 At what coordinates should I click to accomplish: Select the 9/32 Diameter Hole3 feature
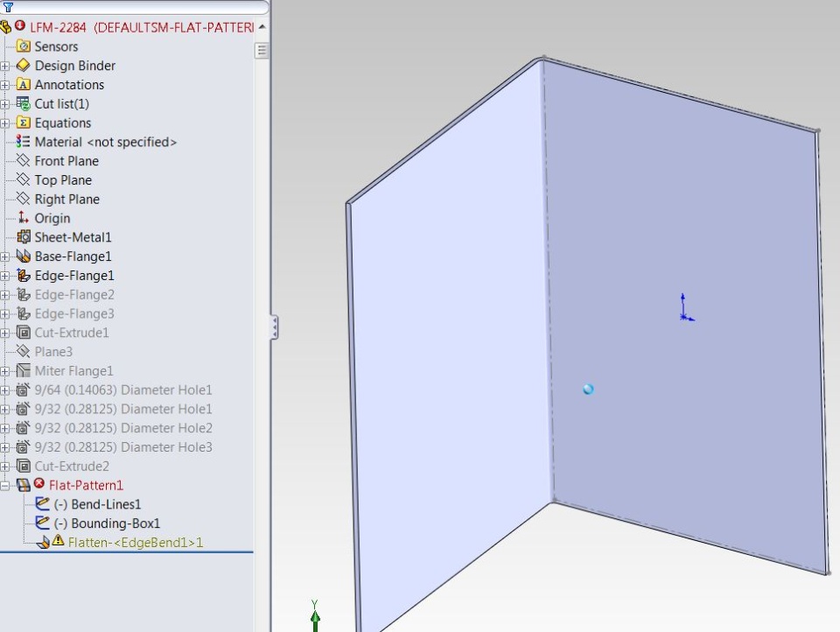click(x=123, y=447)
